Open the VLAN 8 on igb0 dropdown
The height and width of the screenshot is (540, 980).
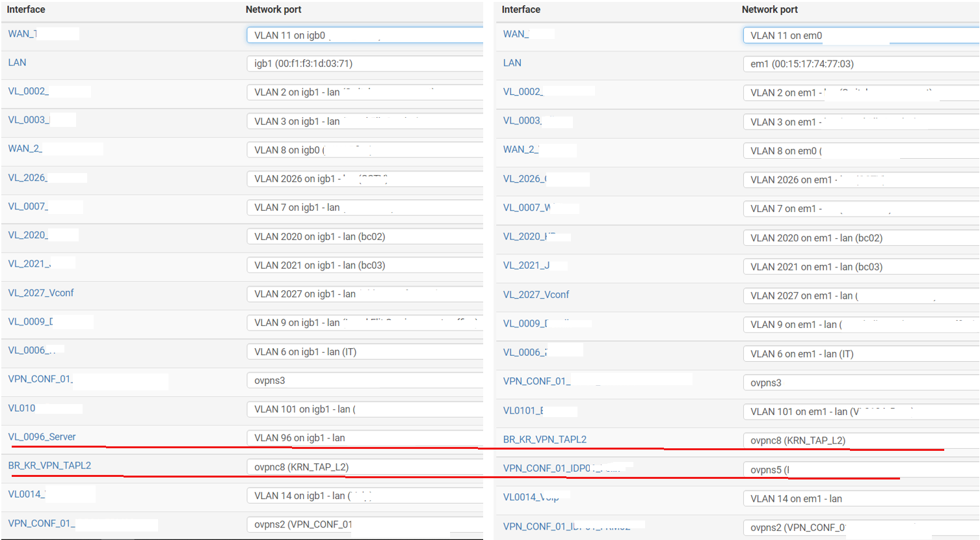click(x=365, y=150)
